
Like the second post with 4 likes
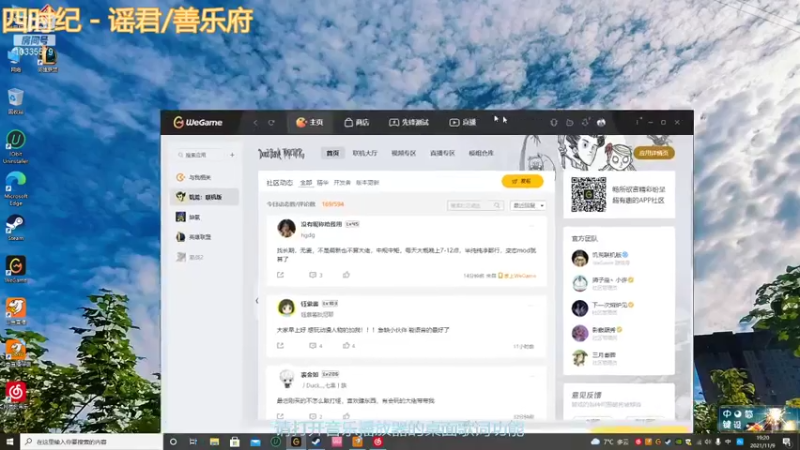tap(349, 345)
